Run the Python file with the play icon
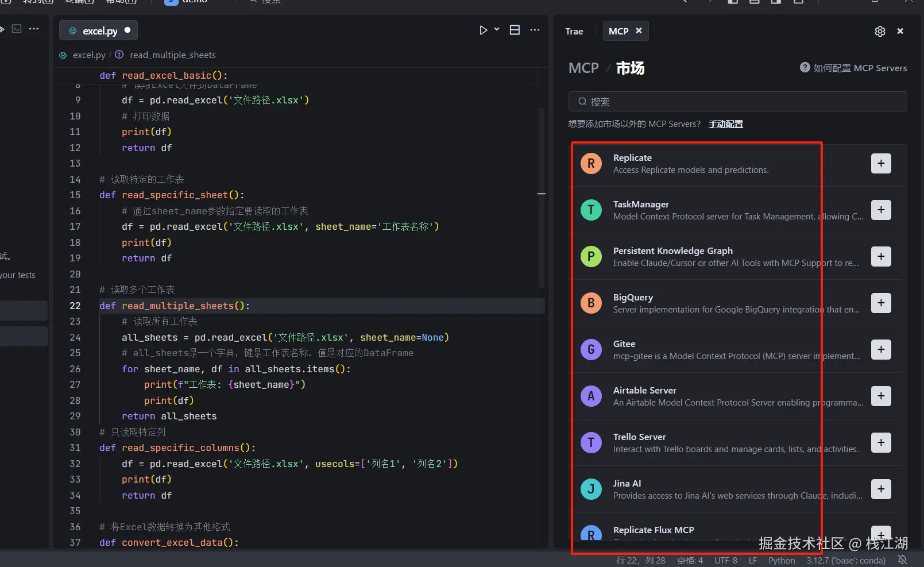This screenshot has height=567, width=924. pos(484,30)
